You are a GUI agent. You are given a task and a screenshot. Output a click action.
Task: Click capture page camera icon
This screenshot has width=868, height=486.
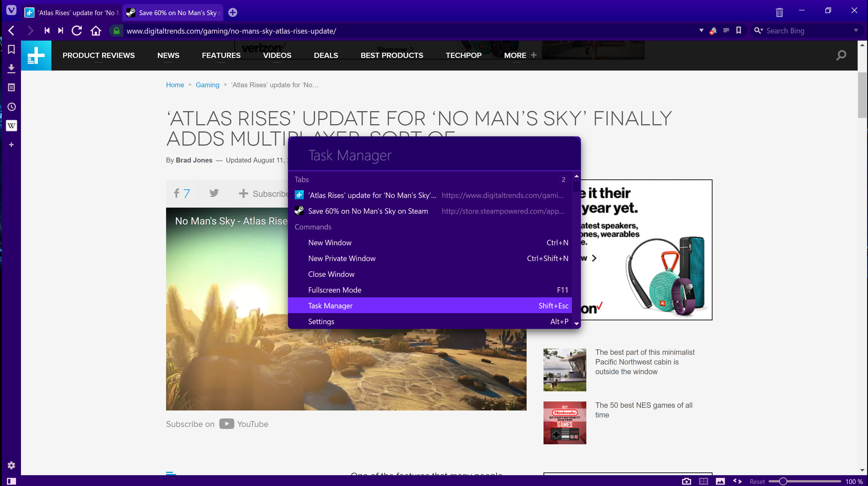pyautogui.click(x=686, y=481)
